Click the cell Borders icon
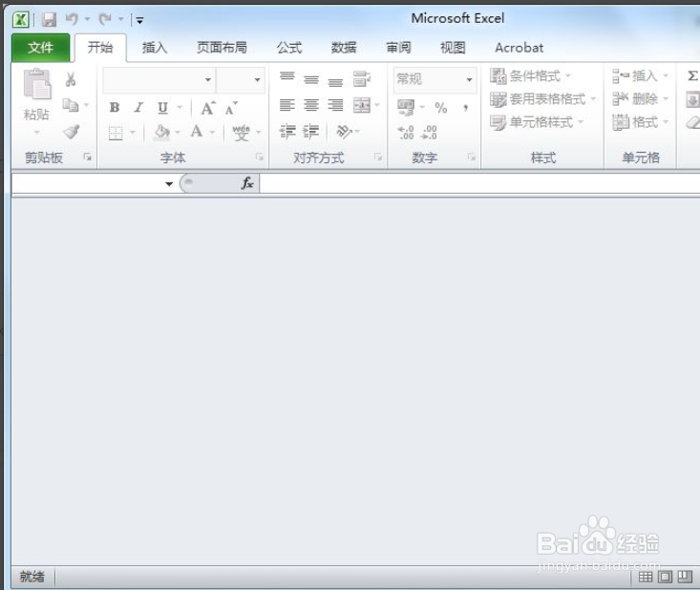The height and width of the screenshot is (590, 700). tap(116, 133)
